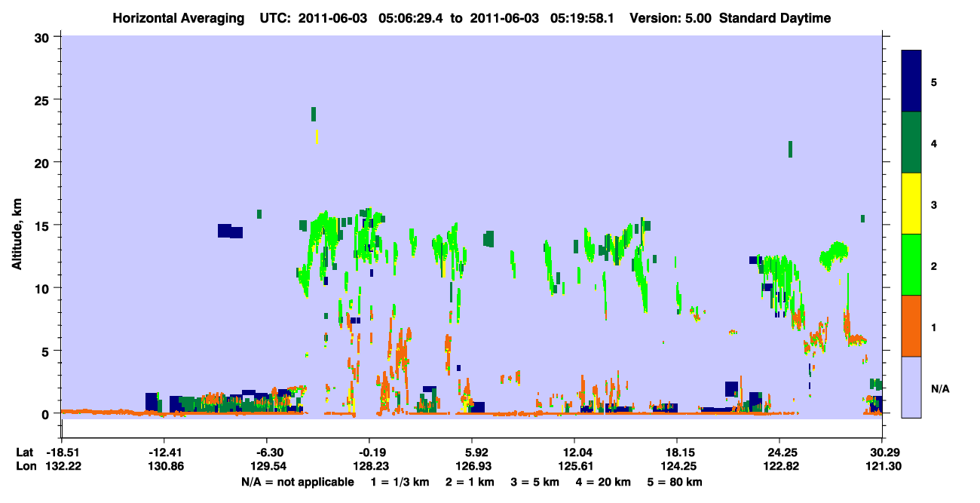
Task: Click longitude value 126.93
Action: [x=472, y=466]
